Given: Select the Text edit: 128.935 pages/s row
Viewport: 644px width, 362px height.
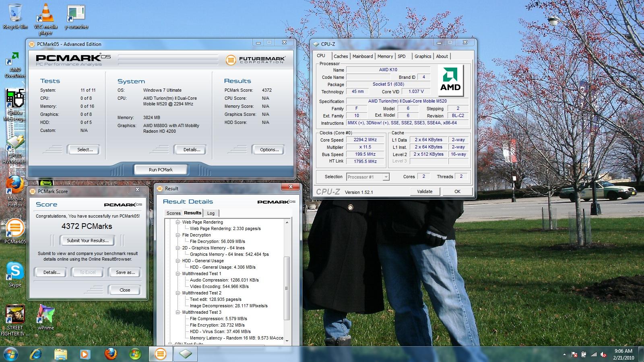Looking at the screenshot, I should coord(216,299).
